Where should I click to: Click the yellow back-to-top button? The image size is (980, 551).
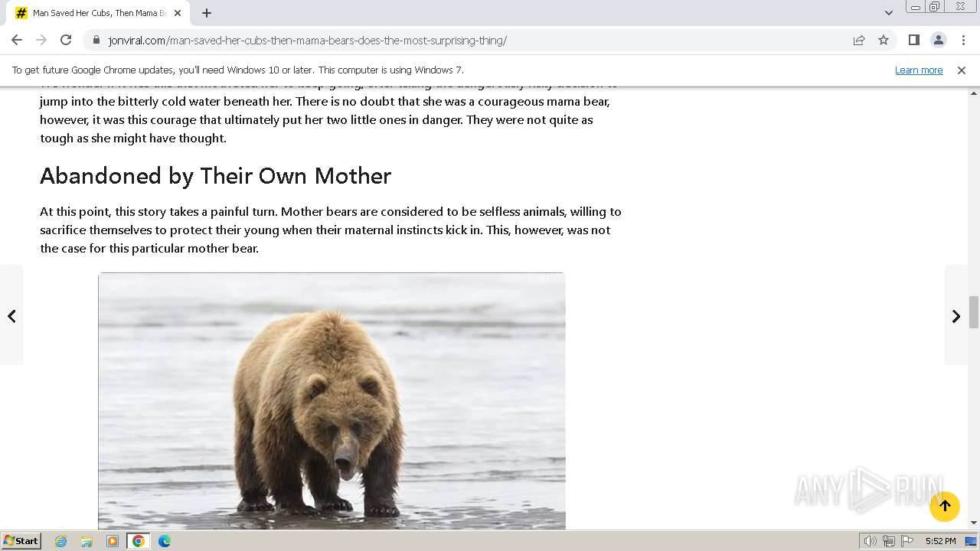pyautogui.click(x=945, y=506)
